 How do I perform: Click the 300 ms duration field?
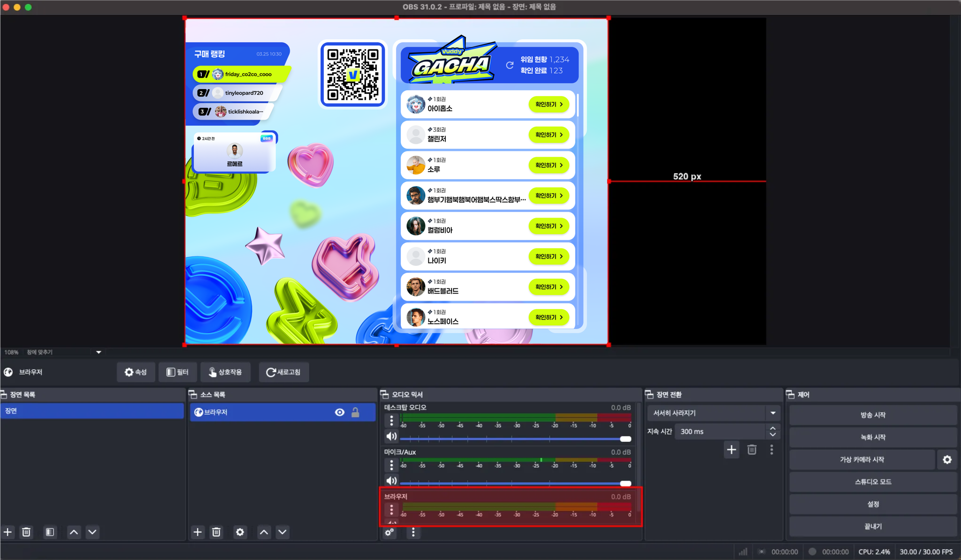pos(720,431)
